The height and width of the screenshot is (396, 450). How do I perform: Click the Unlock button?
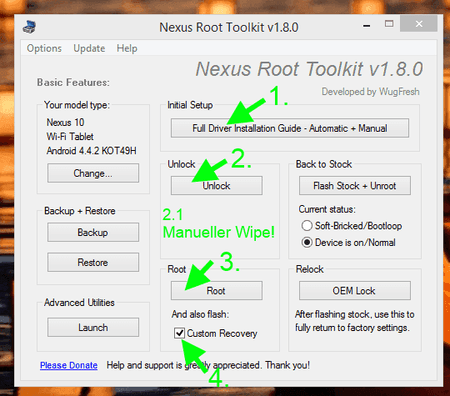pos(217,186)
